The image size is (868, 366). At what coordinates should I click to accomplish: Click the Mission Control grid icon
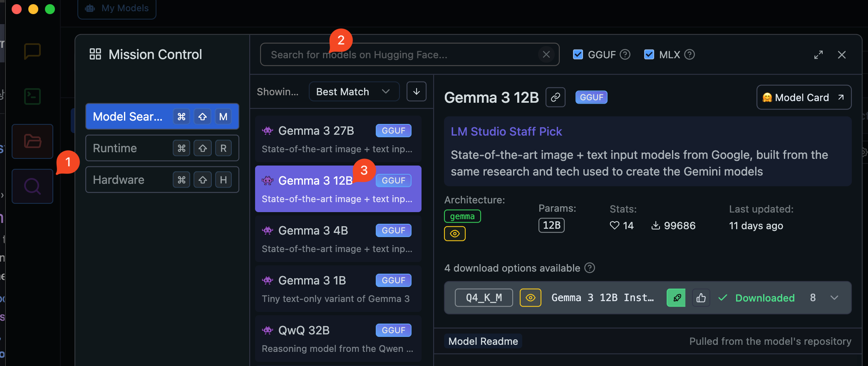point(95,54)
